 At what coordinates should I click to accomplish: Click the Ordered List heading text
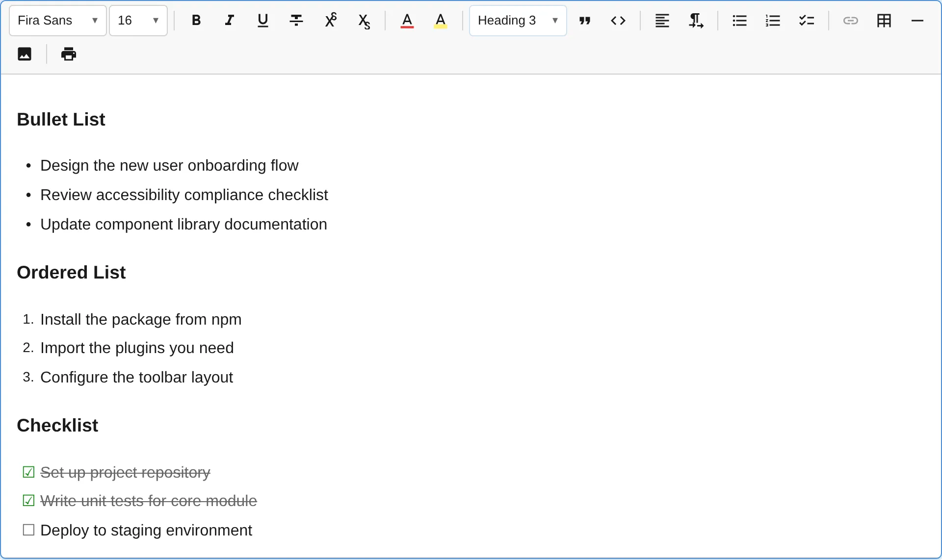[71, 272]
